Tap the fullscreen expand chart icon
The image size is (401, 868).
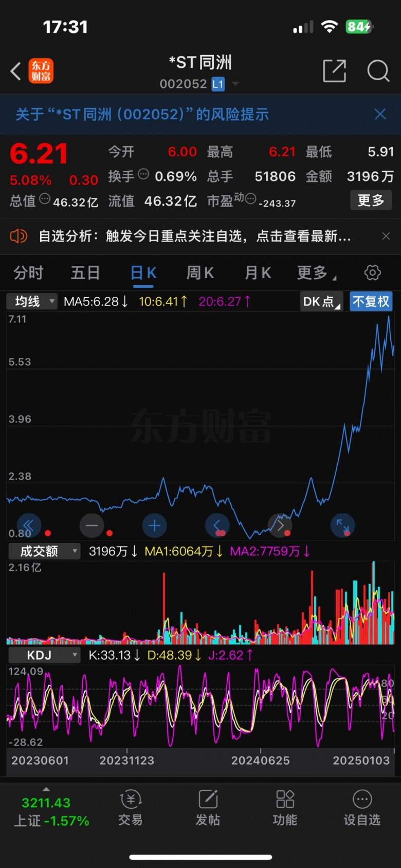click(342, 526)
